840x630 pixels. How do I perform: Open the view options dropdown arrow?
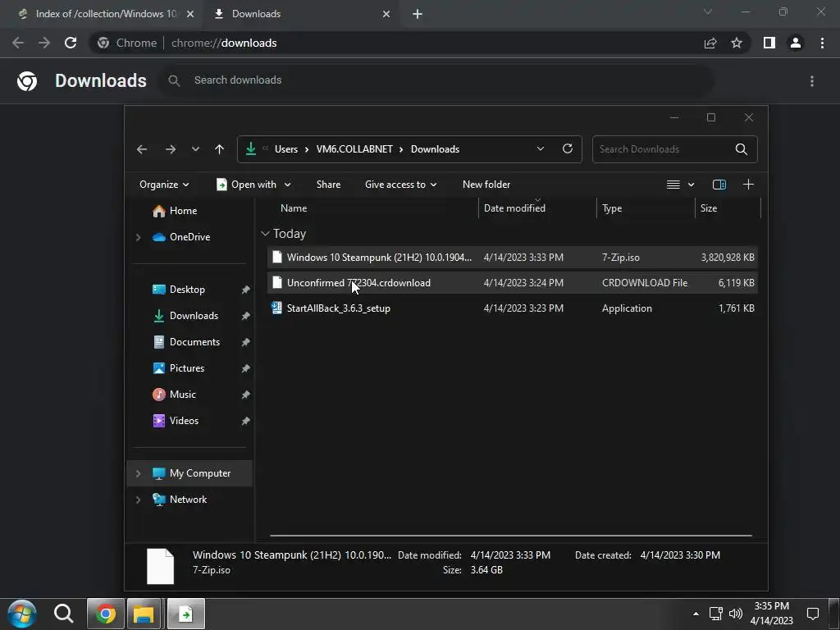click(691, 185)
